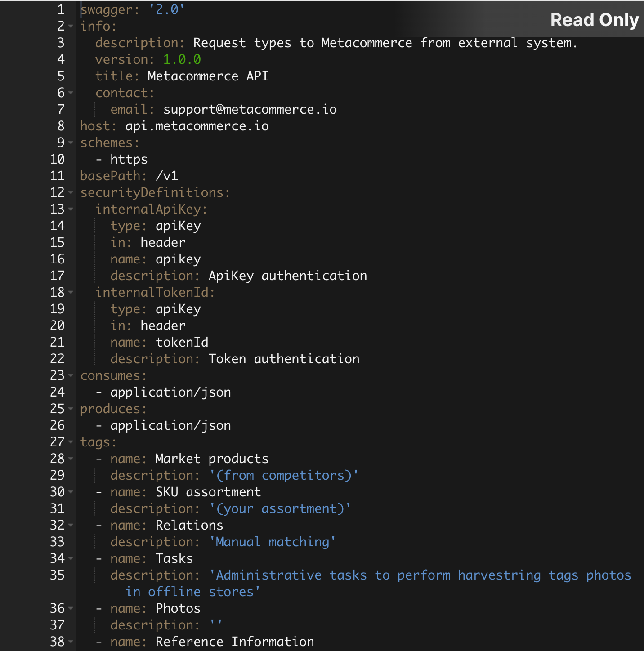Fold the SKU assortment tag at line 30
The height and width of the screenshot is (651, 644).
71,492
